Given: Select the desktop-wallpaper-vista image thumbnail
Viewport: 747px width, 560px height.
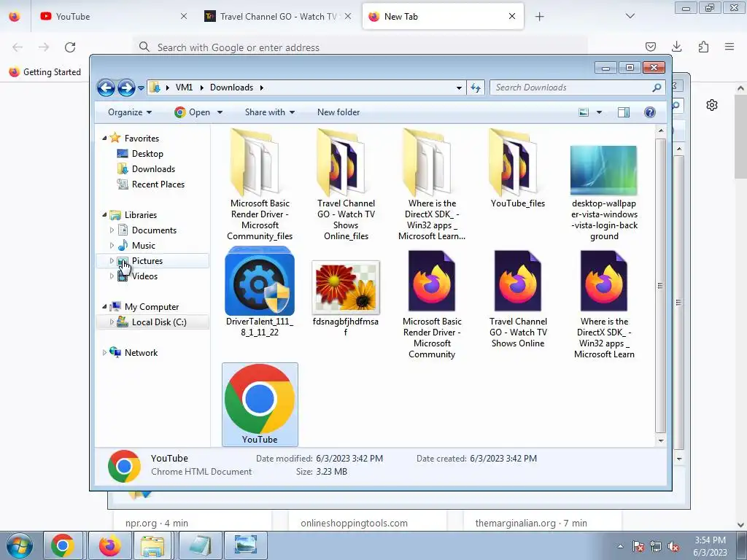Looking at the screenshot, I should pos(603,171).
